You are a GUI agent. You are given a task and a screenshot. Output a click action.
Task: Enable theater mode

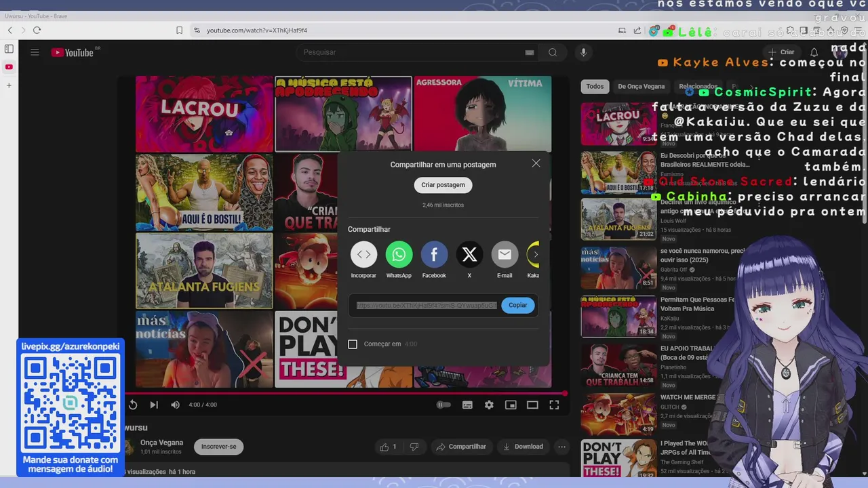(532, 405)
